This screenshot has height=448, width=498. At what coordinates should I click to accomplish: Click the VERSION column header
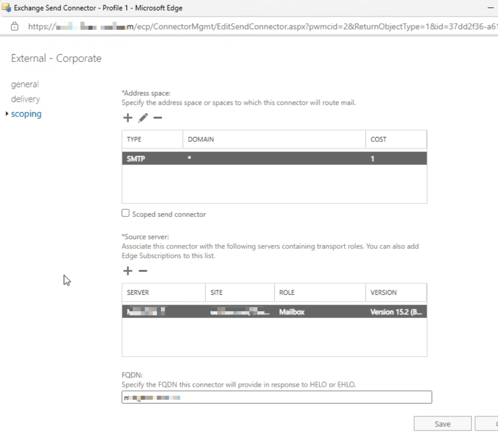396,292
